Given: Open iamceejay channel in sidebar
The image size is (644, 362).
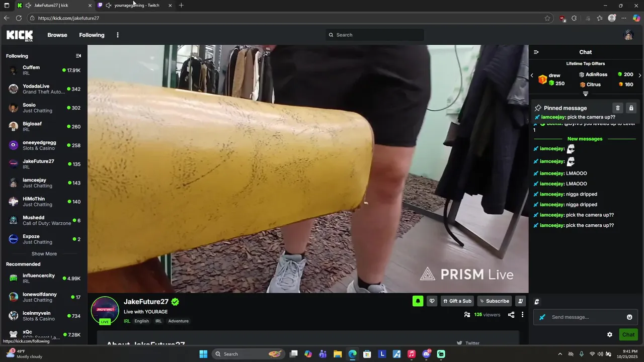Looking at the screenshot, I should 43,183.
